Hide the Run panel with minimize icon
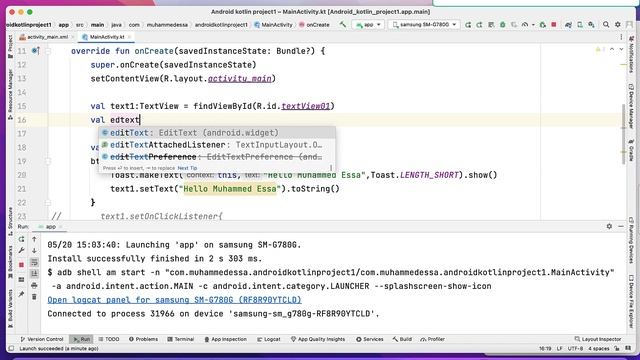The width and height of the screenshot is (640, 360). click(x=621, y=226)
